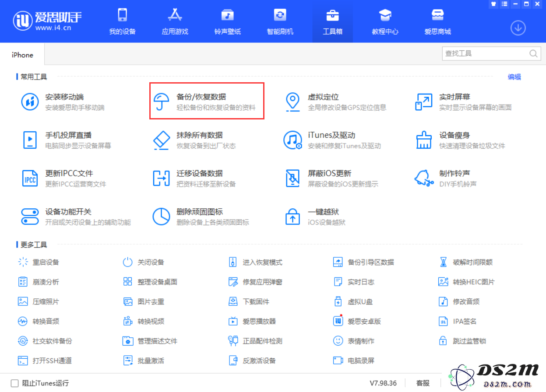Select the 工具箱 tab
The width and height of the screenshot is (546, 392).
pyautogui.click(x=333, y=21)
